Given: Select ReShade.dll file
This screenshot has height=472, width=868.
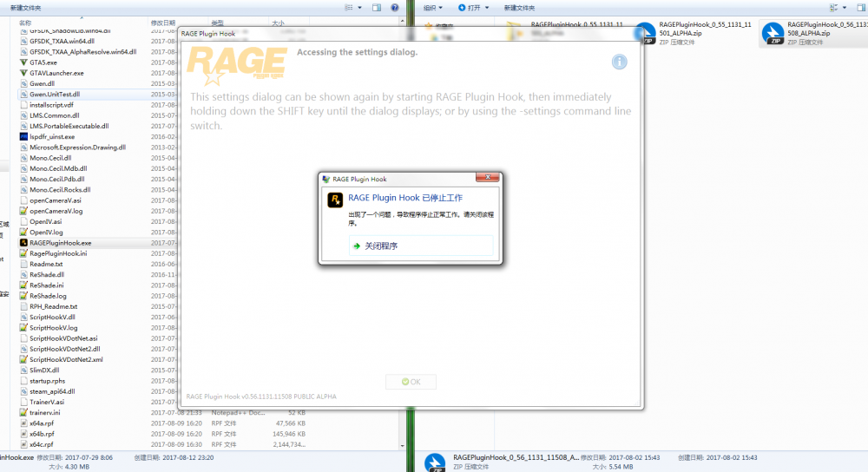Looking at the screenshot, I should point(47,274).
